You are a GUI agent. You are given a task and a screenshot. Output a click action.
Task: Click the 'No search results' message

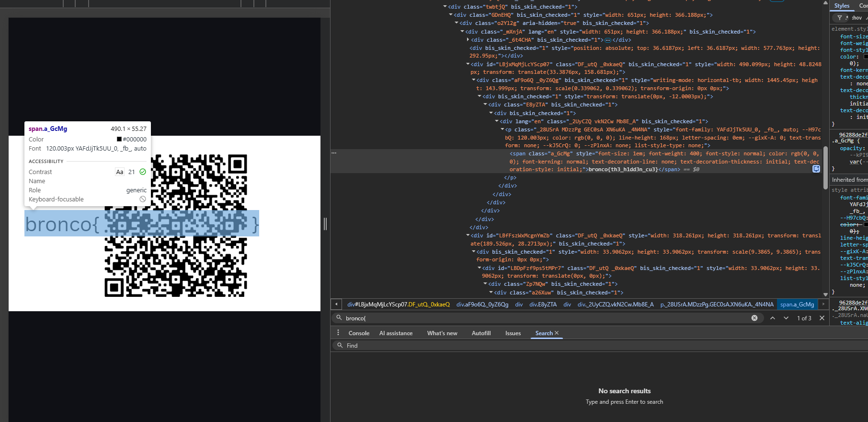point(625,391)
